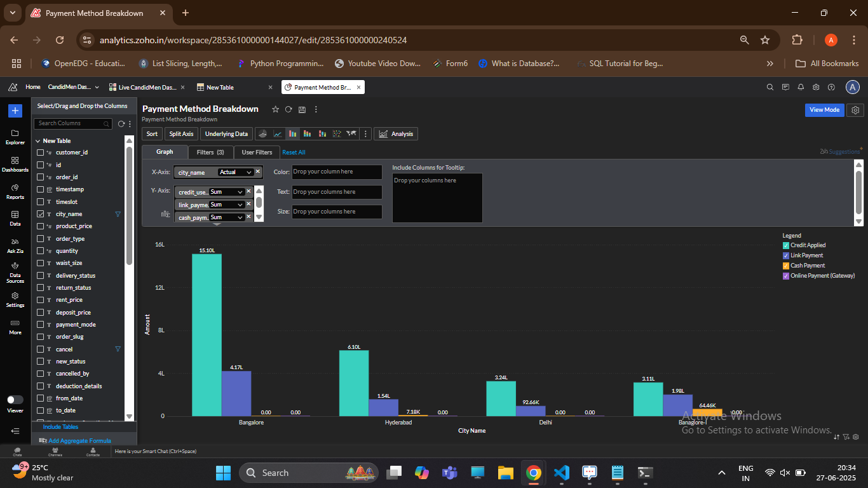This screenshot has height=488, width=868.
Task: Check the payment_mode column checkbox
Action: point(41,325)
